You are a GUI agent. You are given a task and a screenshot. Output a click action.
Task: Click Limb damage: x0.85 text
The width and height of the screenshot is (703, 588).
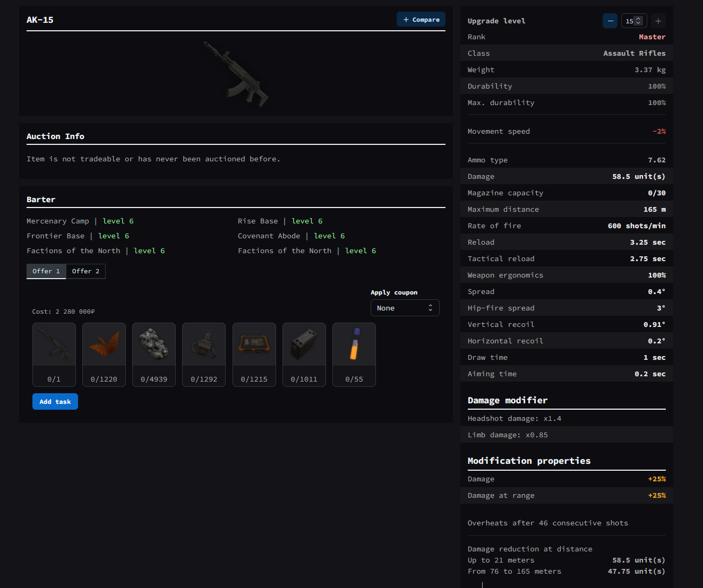pos(508,435)
